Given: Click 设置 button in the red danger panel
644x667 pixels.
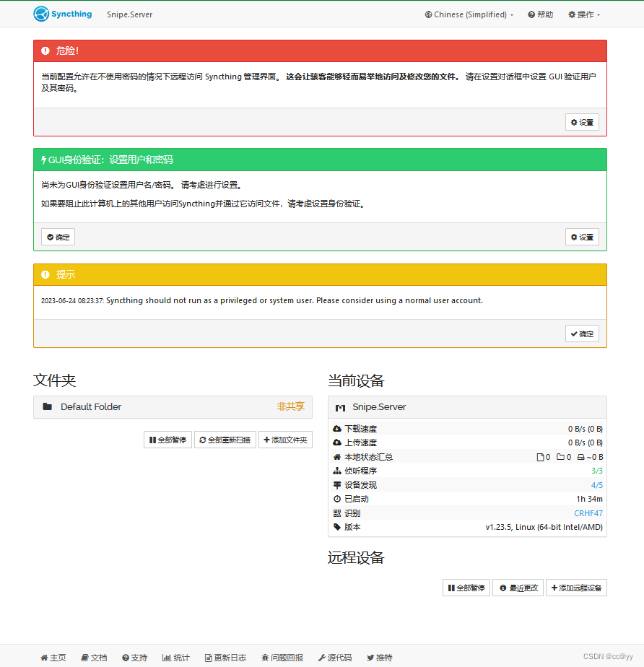Looking at the screenshot, I should tap(582, 123).
